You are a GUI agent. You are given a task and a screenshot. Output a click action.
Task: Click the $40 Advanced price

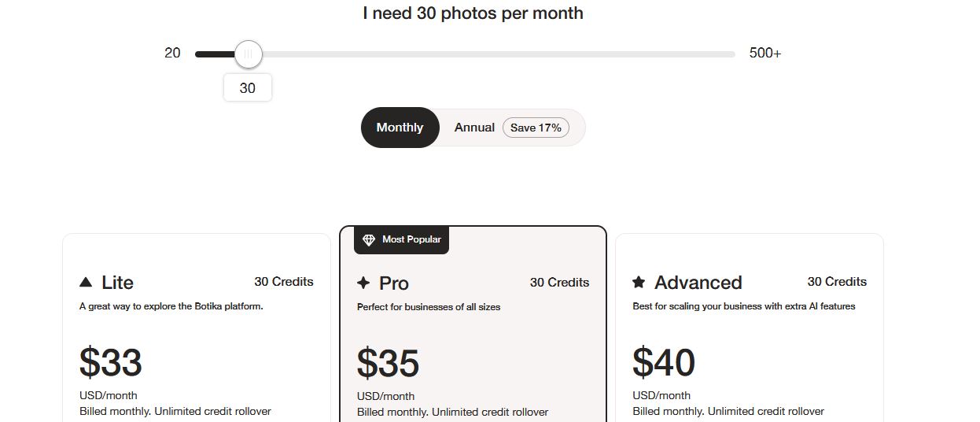(x=664, y=362)
